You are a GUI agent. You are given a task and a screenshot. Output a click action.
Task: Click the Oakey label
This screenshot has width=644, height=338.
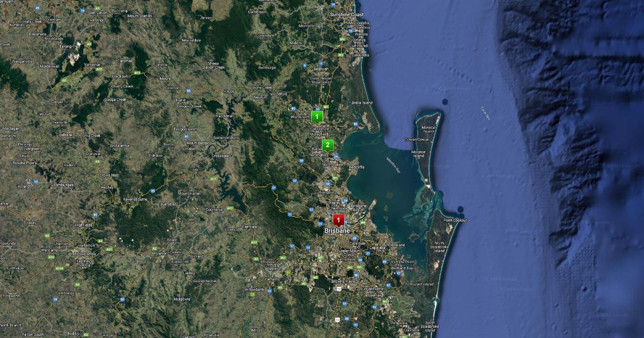tap(32, 222)
